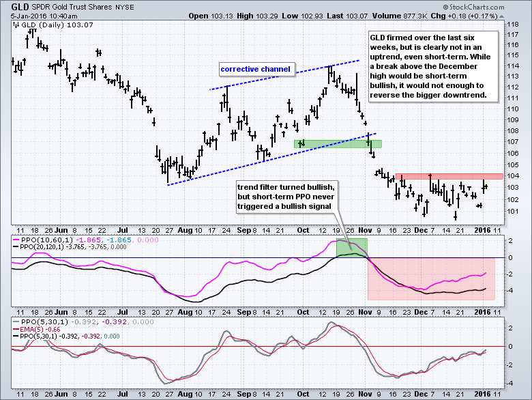Click the red resistance zone near 104
The width and height of the screenshot is (532, 400).
point(449,177)
